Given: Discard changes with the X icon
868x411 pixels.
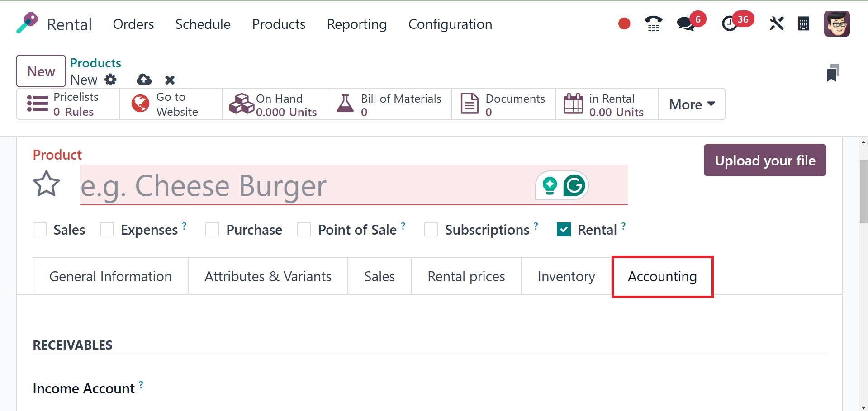Looking at the screenshot, I should [170, 80].
